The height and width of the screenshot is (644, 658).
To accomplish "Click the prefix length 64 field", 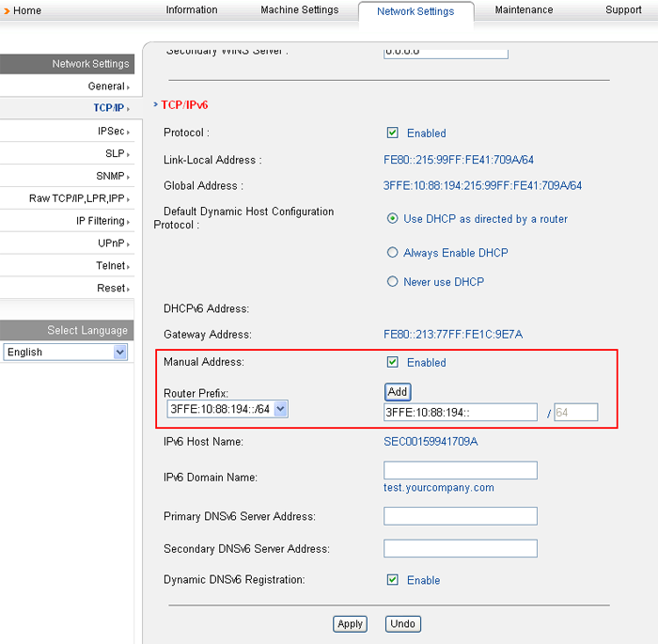I will (x=575, y=413).
